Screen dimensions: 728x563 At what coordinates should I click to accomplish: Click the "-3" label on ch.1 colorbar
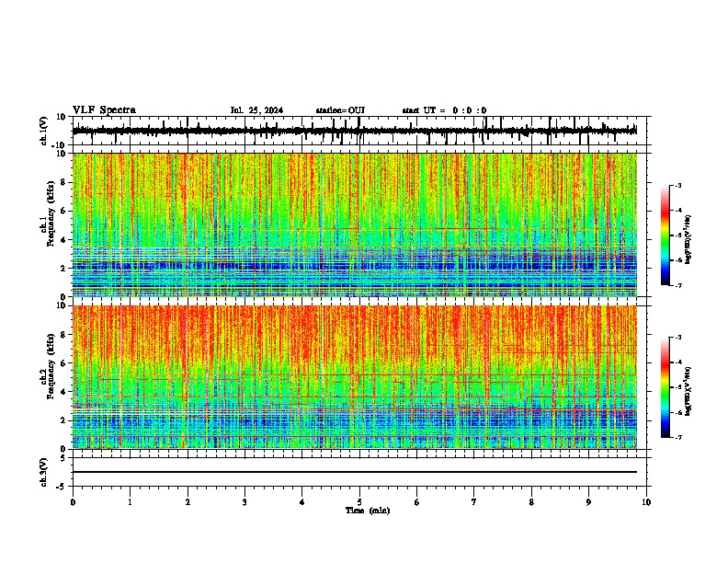(677, 185)
